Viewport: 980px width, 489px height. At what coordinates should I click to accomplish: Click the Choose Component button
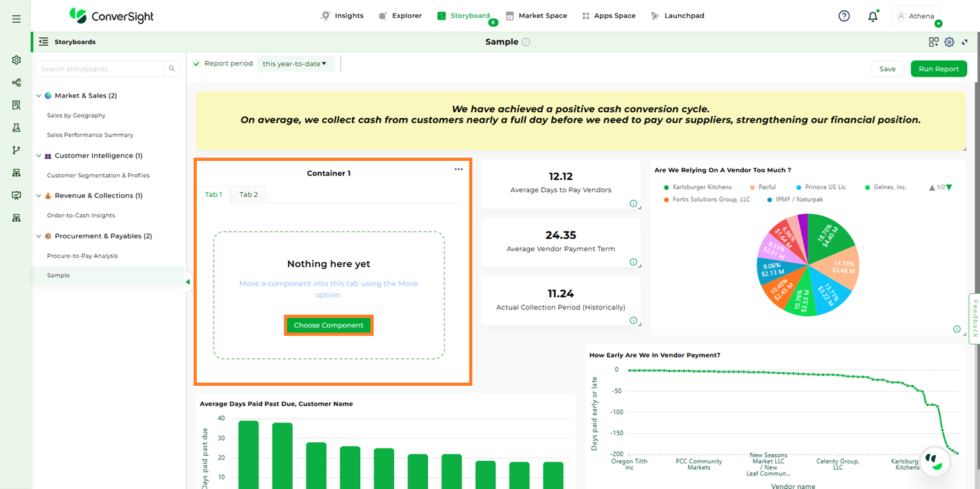click(x=328, y=326)
